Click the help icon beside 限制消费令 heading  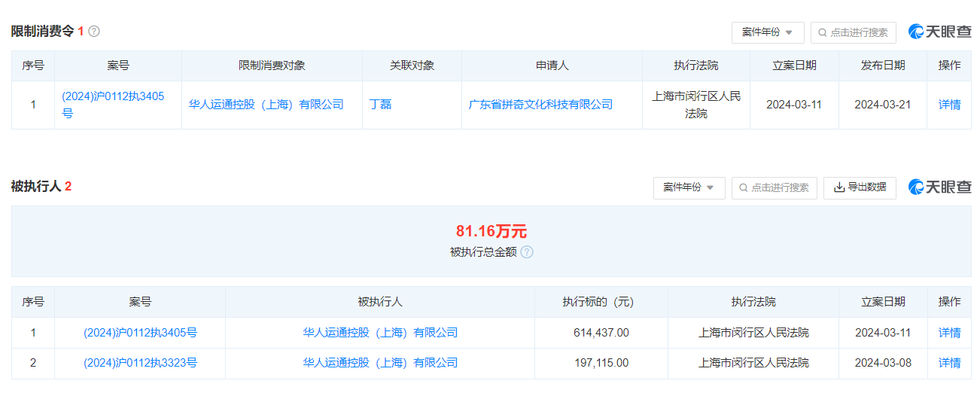(94, 32)
